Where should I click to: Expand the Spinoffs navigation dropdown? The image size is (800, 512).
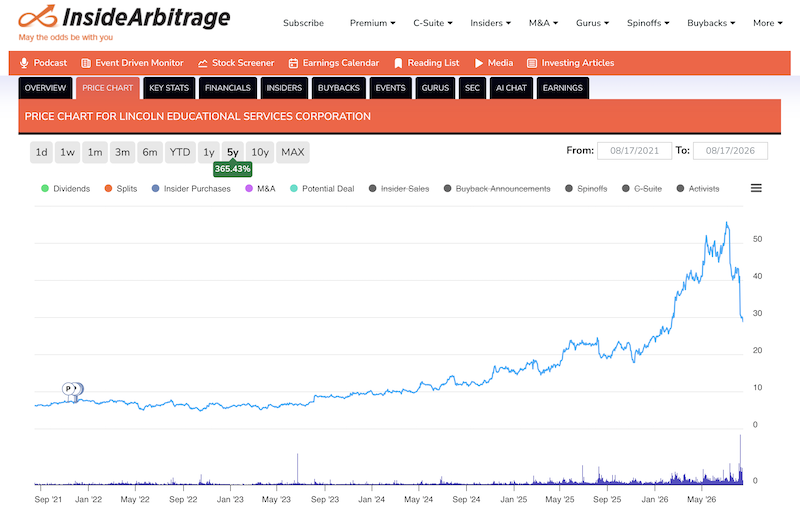point(648,23)
